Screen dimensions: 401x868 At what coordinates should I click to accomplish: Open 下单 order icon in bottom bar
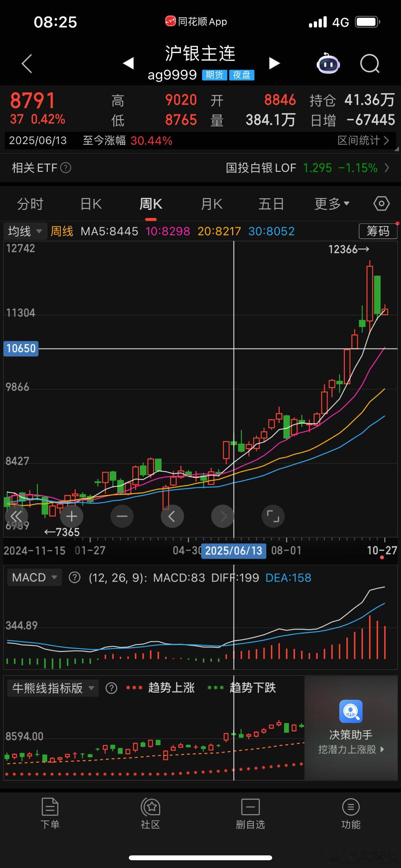[50, 806]
